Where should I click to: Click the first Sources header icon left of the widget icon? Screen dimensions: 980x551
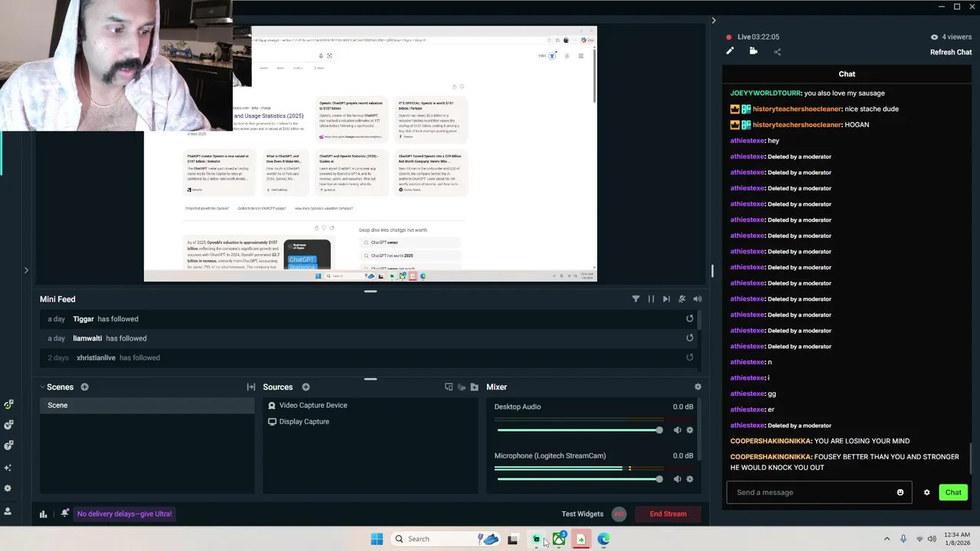pos(449,387)
